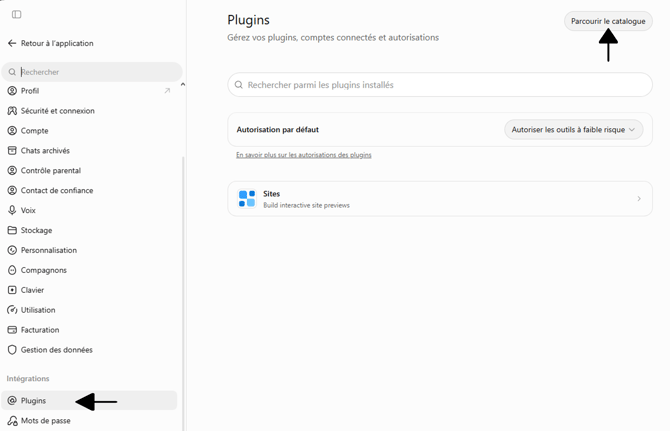Focus the sidebar Rechercher field

click(92, 72)
